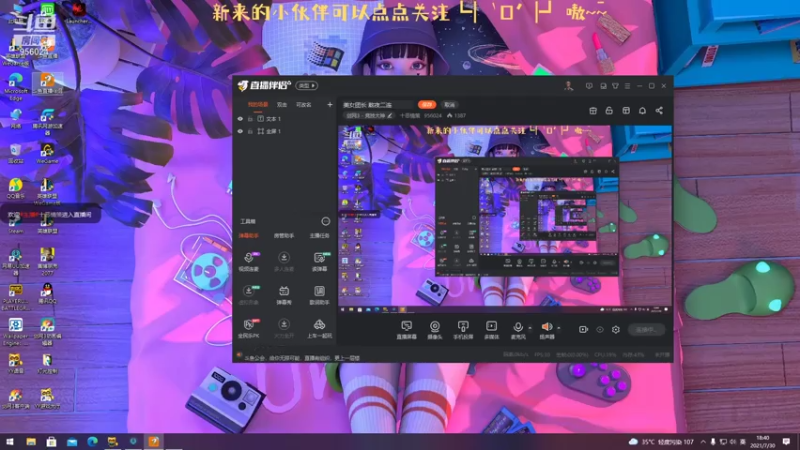The width and height of the screenshot is (800, 450).
Task: Collapse the 工具箱 panel with circle button
Action: (326, 221)
